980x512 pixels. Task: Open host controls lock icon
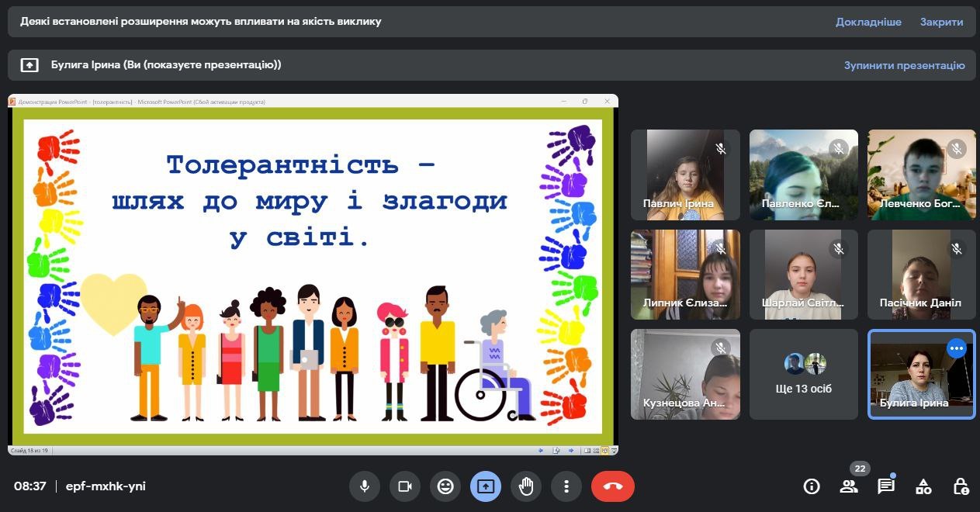961,486
